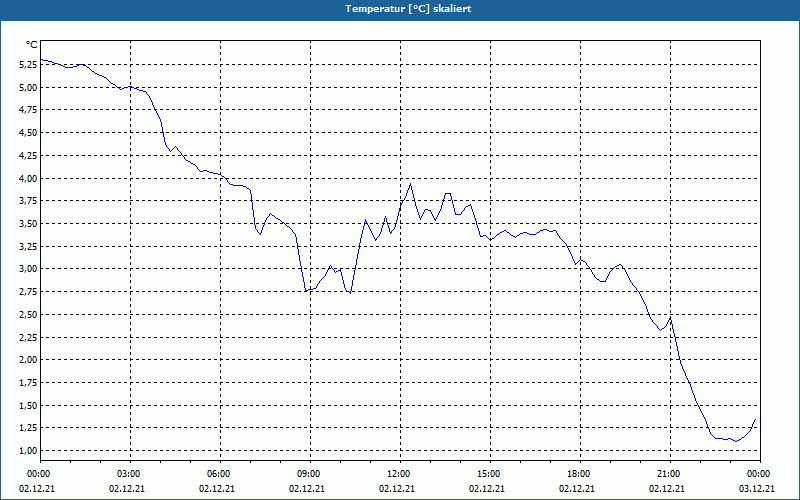Click the 2,25 y-axis value
Viewport: 800px width, 500px height.
[28, 337]
